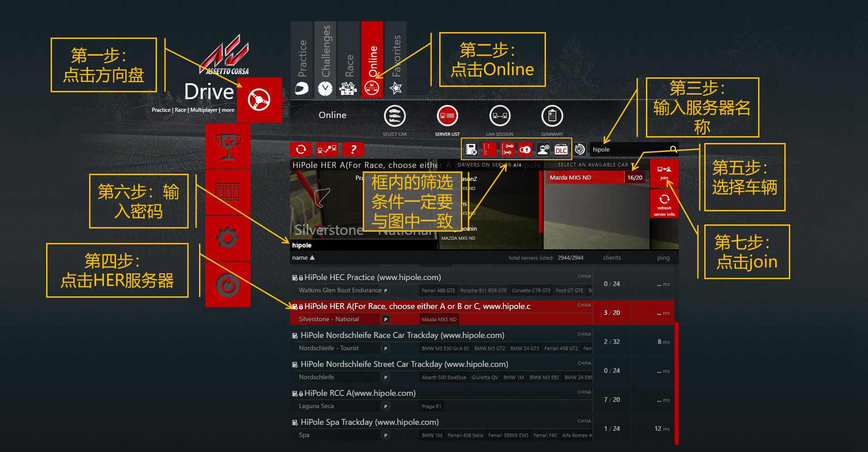This screenshot has height=452, width=868.
Task: Click the Corvette C7R GTE car tag
Action: point(531,290)
